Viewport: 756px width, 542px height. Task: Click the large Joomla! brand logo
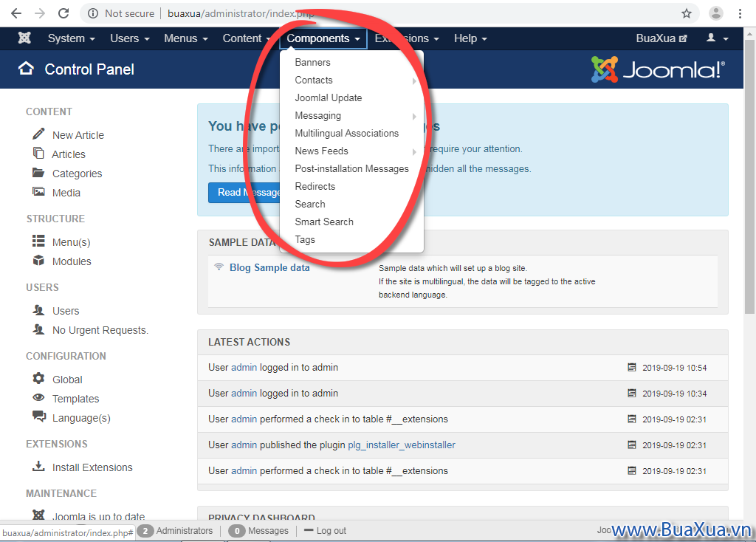tap(658, 69)
